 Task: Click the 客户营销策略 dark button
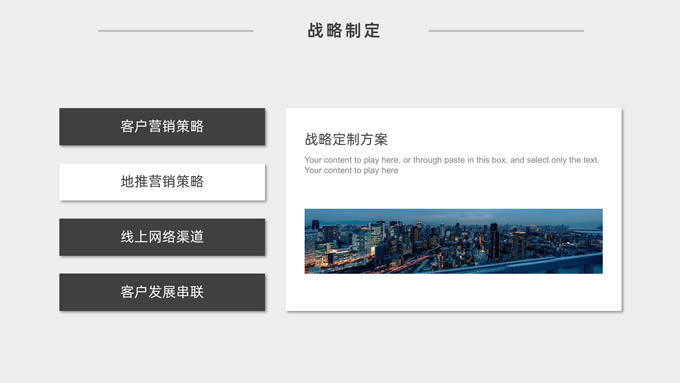click(x=162, y=127)
